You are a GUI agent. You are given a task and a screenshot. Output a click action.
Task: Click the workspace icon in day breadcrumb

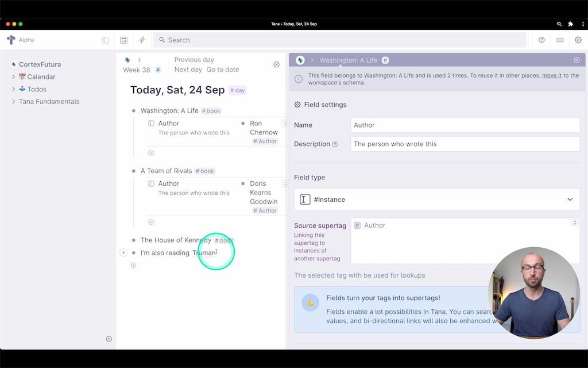[127, 60]
